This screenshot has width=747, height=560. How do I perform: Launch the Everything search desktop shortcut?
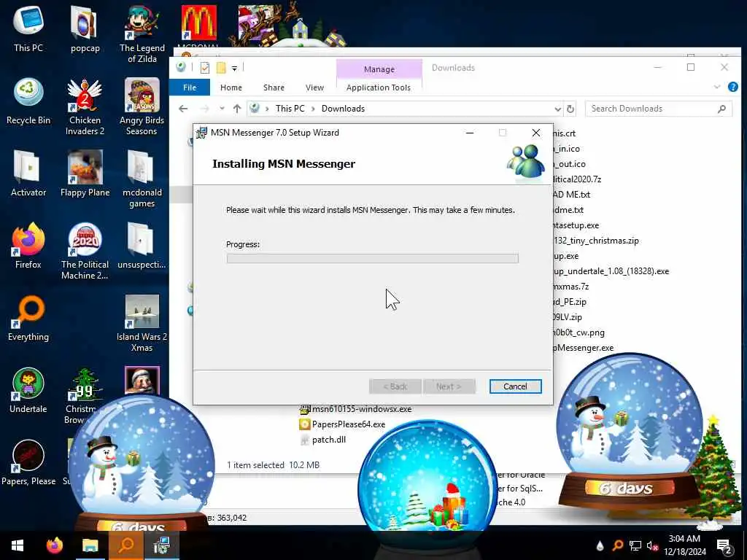click(28, 318)
